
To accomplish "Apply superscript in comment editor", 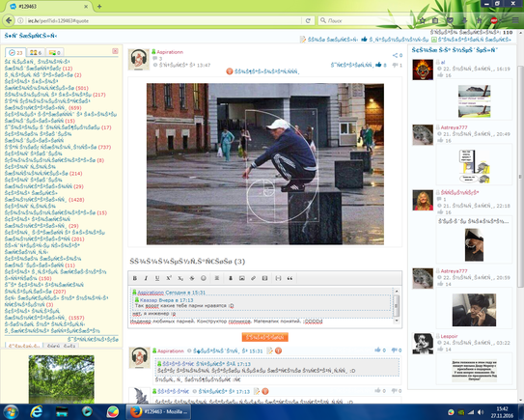I will (169, 278).
